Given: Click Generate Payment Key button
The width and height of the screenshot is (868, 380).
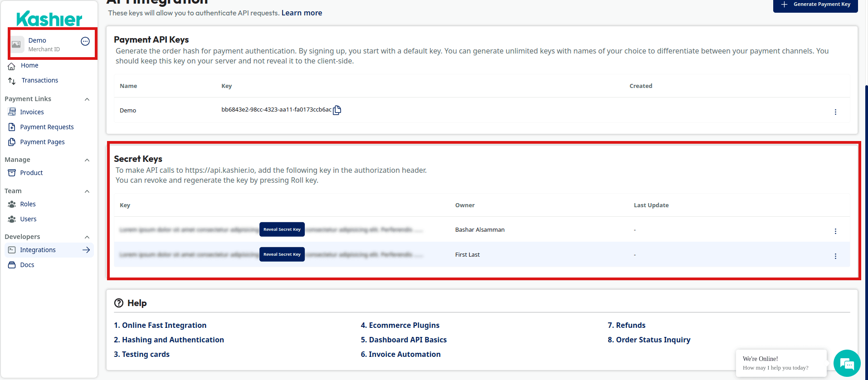Looking at the screenshot, I should 815,5.
